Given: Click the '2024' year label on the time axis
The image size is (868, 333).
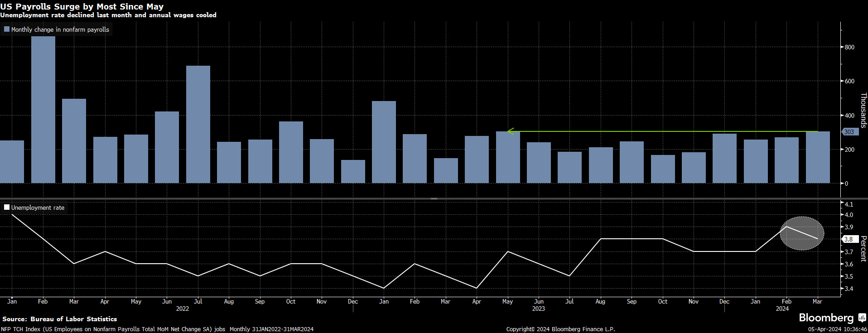Looking at the screenshot, I should (x=782, y=309).
